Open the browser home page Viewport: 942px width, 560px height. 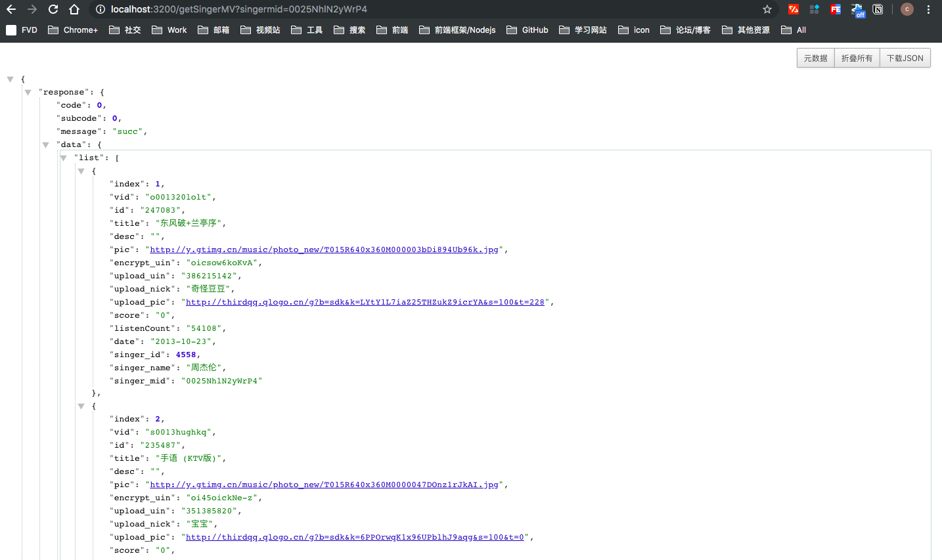(x=74, y=9)
